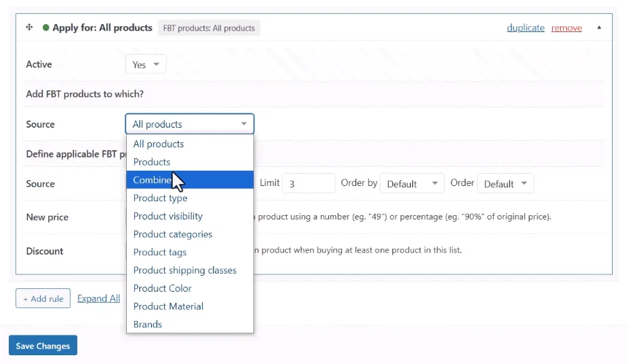Choose Product visibility option
The width and height of the screenshot is (628, 364).
point(168,216)
